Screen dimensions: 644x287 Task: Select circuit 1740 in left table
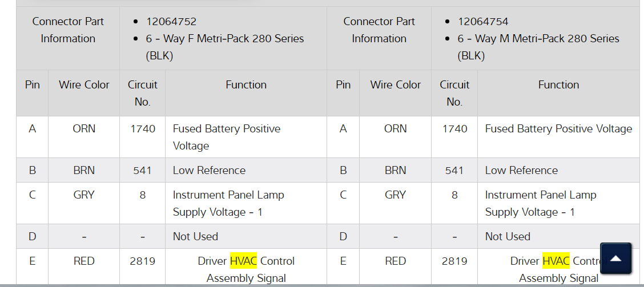tap(143, 129)
